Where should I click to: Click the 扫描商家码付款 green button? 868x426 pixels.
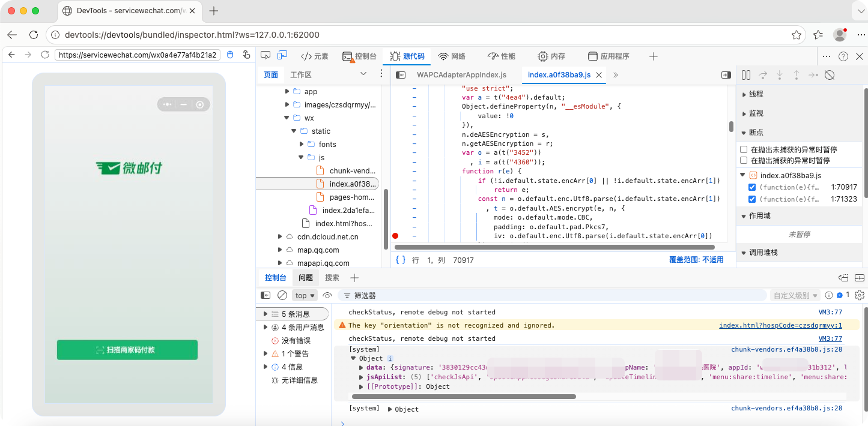coord(127,350)
